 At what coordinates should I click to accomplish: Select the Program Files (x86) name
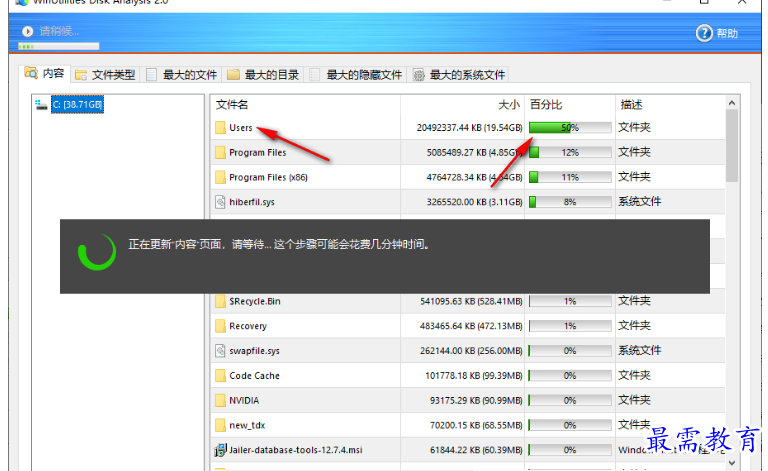point(268,177)
